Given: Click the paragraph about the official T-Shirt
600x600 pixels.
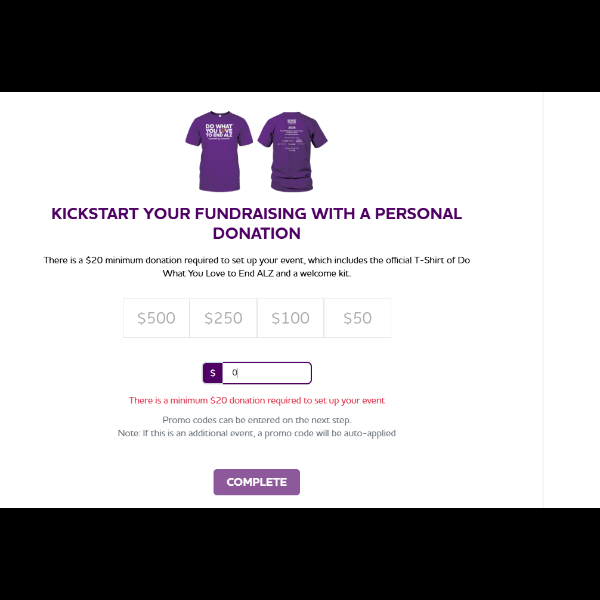Looking at the screenshot, I should pyautogui.click(x=256, y=266).
